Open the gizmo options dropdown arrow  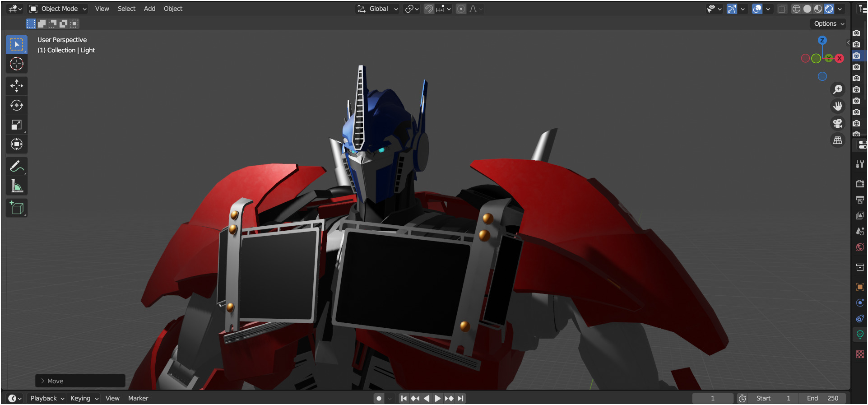point(743,9)
